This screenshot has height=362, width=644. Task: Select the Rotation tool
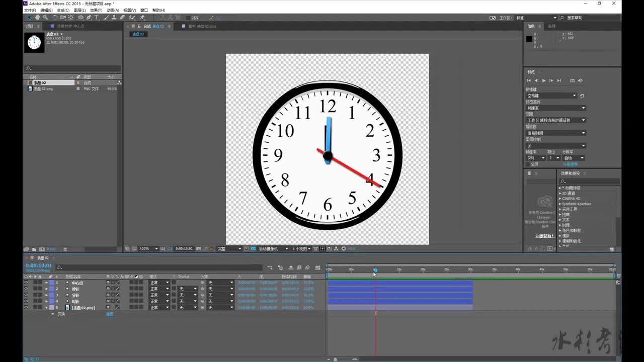pos(55,18)
